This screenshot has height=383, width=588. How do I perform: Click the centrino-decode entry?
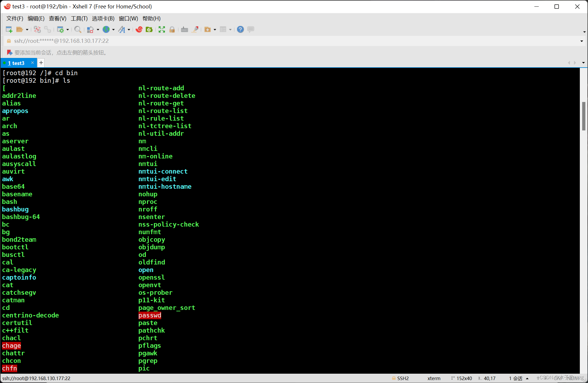pos(31,315)
